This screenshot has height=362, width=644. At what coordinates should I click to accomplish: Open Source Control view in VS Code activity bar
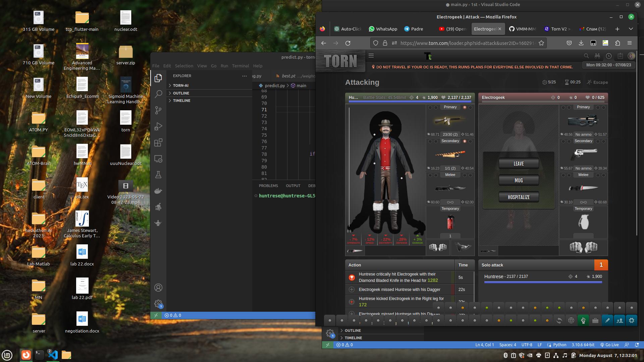[x=158, y=110]
